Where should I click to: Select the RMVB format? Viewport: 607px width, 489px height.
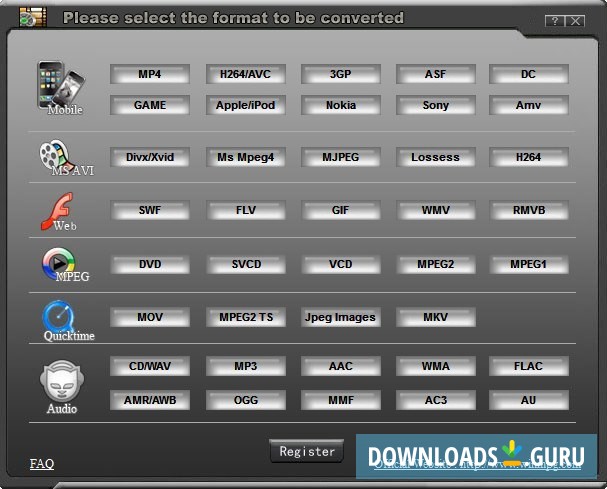tap(529, 210)
